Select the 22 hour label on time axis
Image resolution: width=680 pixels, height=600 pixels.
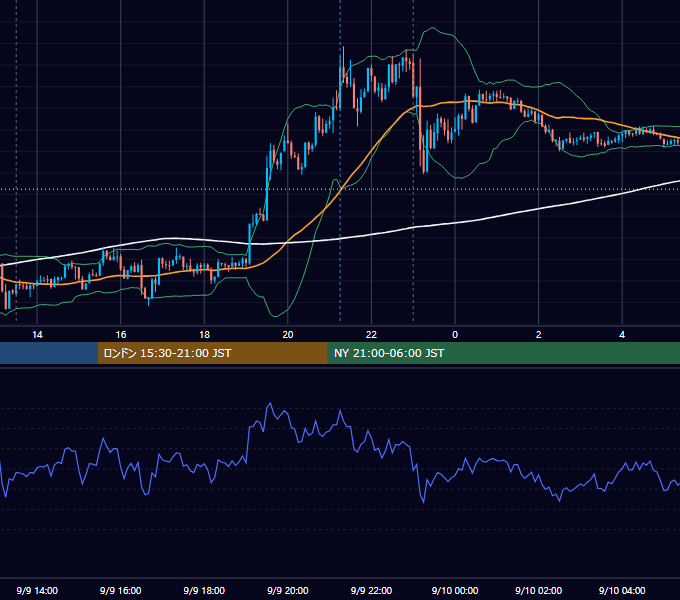[371, 335]
